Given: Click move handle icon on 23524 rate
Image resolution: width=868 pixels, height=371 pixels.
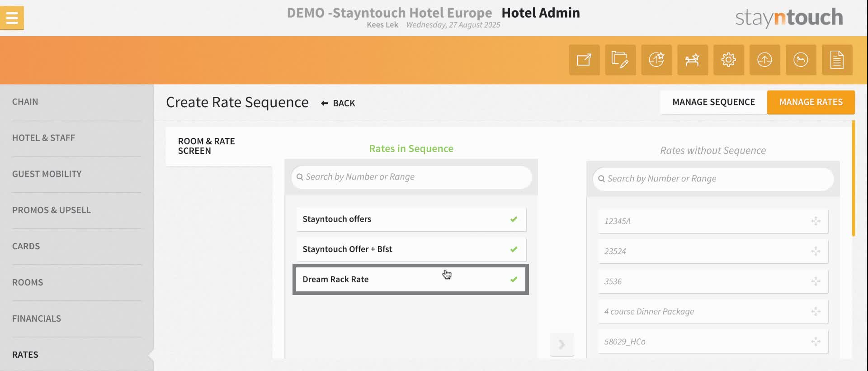Looking at the screenshot, I should coord(816,251).
